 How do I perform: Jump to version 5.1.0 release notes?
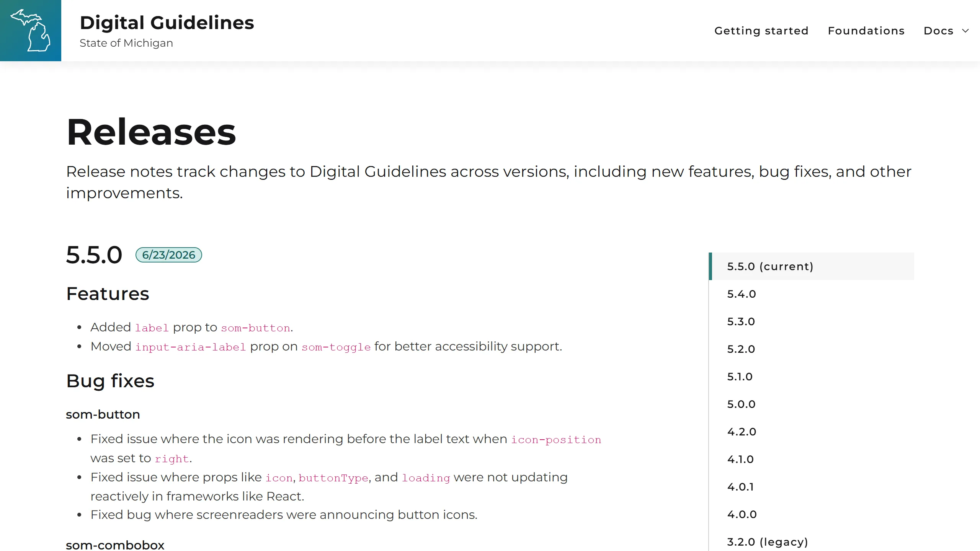[x=812, y=377]
